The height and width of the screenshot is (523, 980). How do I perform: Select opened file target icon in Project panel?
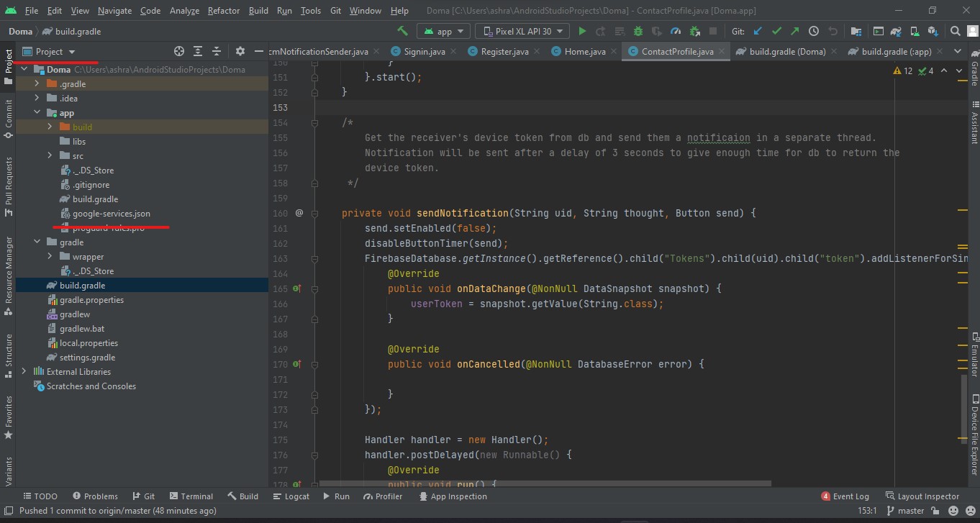coord(179,51)
